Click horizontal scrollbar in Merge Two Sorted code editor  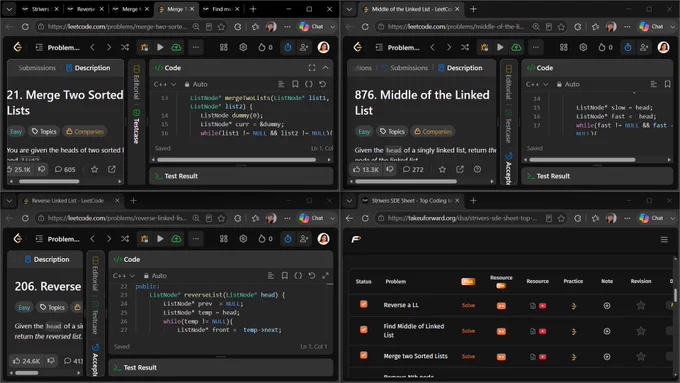[x=236, y=160]
